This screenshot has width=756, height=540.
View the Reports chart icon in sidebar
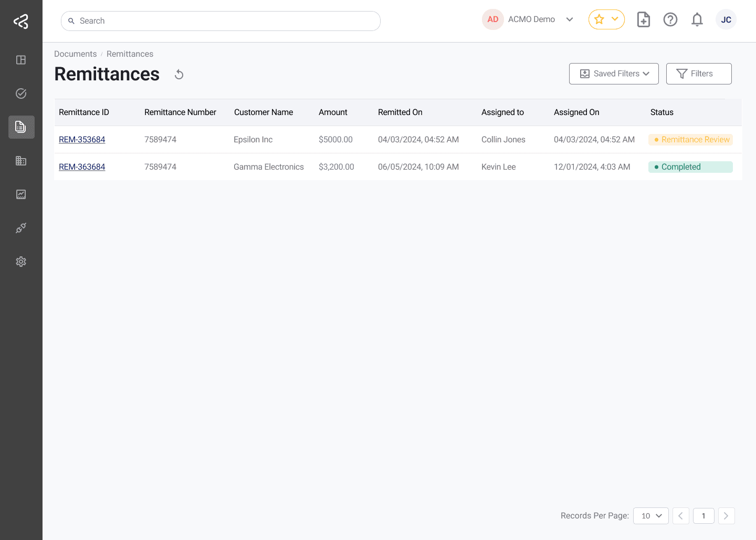(21, 194)
